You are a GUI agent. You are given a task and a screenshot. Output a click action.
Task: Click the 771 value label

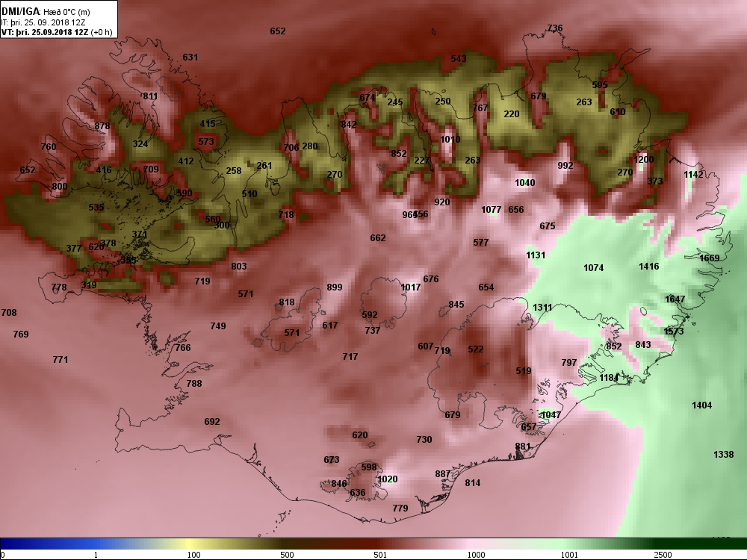coord(61,360)
